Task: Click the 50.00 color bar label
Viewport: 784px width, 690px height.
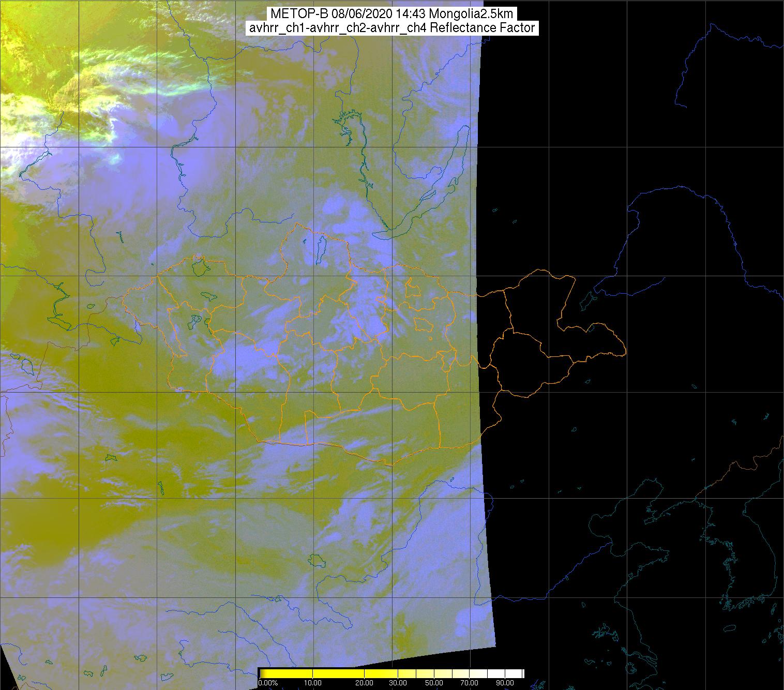Action: tap(434, 683)
